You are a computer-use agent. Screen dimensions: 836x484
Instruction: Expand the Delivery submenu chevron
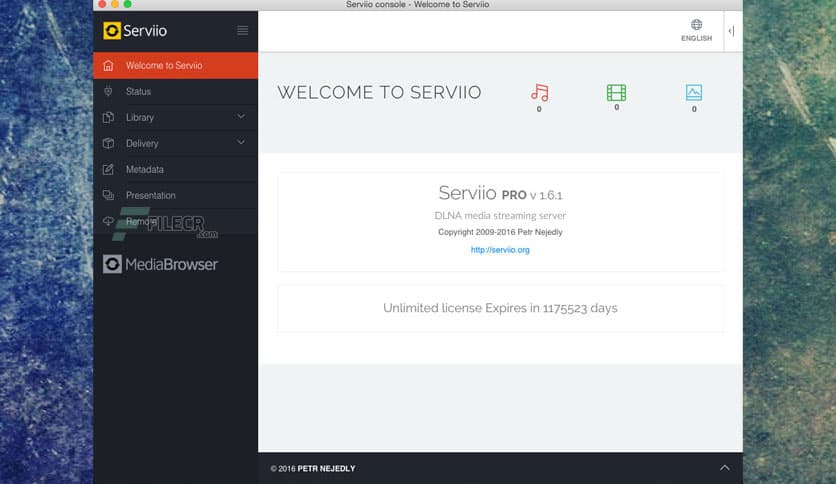[241, 142]
